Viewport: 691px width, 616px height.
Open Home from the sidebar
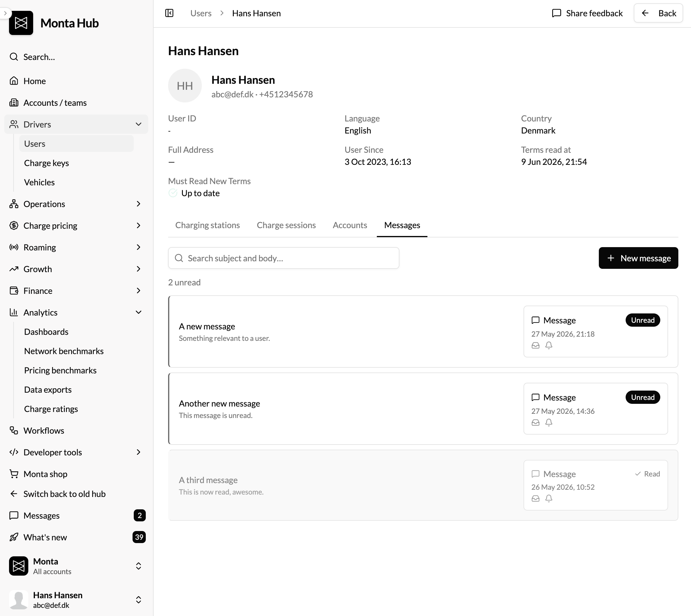coord(76,81)
